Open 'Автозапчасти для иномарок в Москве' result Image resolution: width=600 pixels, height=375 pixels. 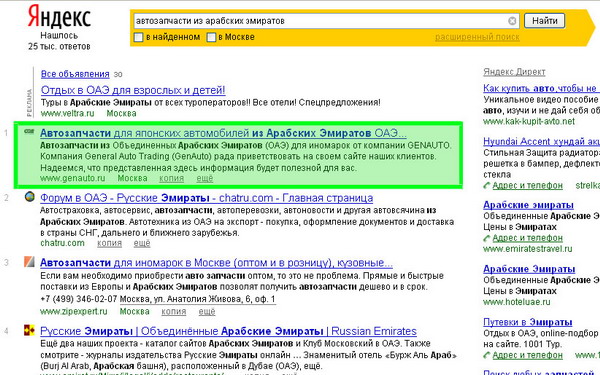(x=216, y=263)
